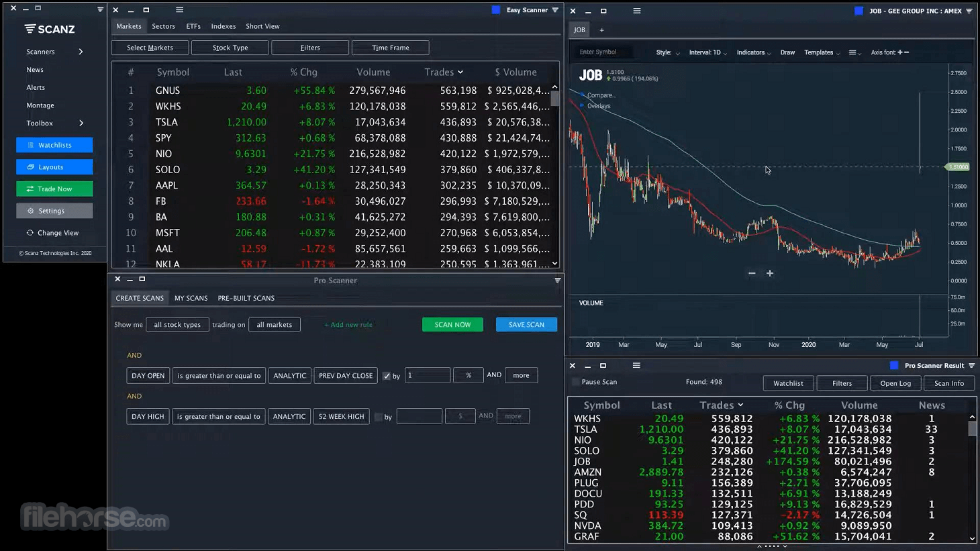Sort Easy Scanner by Trades column

pos(443,72)
